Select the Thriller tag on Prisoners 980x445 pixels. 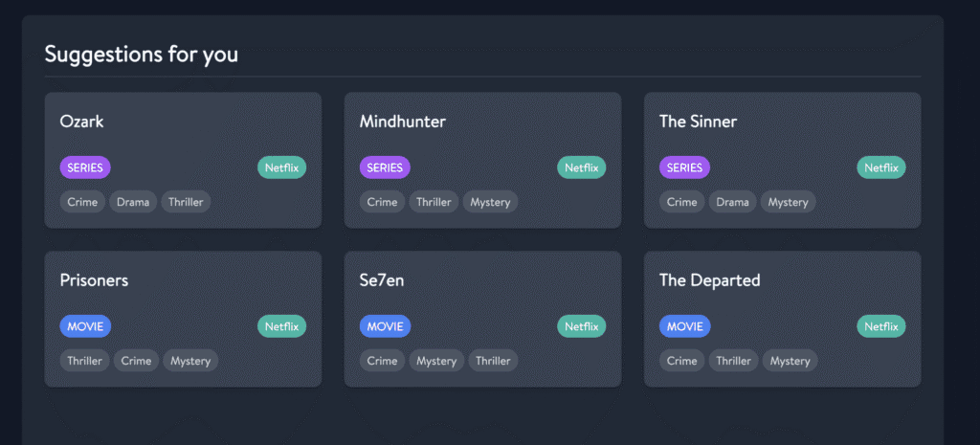click(85, 361)
